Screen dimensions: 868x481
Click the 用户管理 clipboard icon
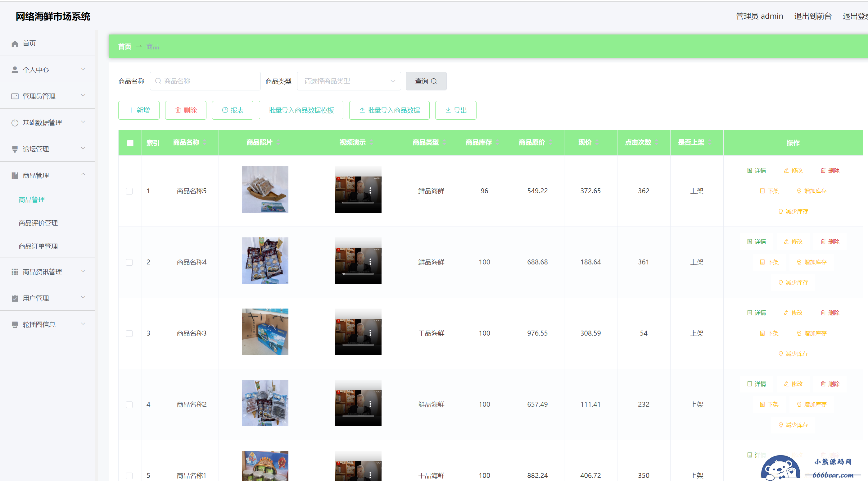click(15, 298)
